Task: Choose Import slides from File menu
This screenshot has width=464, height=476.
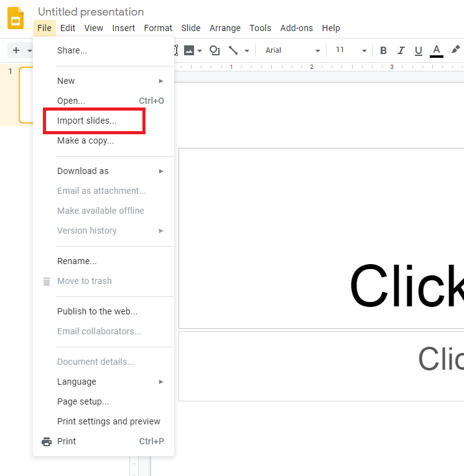Action: pyautogui.click(x=86, y=121)
